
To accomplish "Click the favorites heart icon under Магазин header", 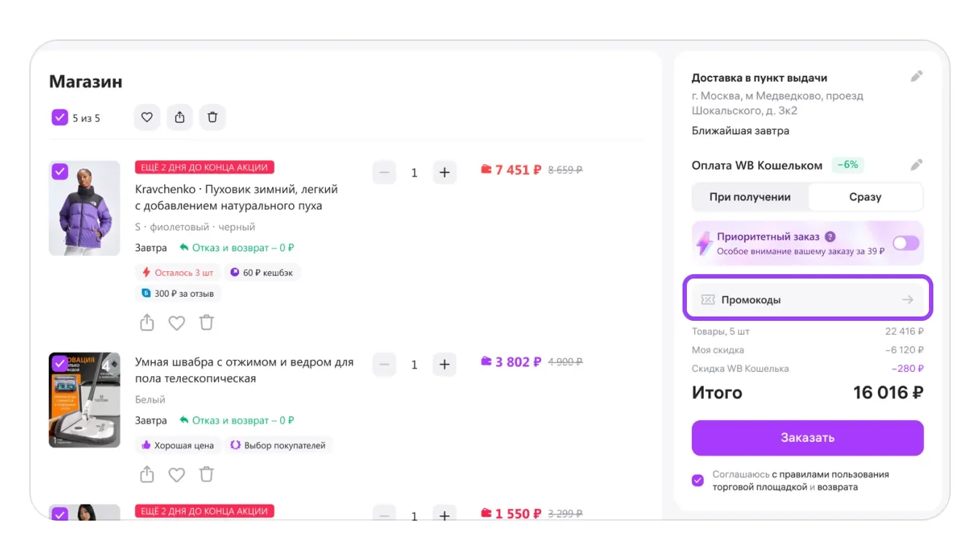I will (147, 117).
